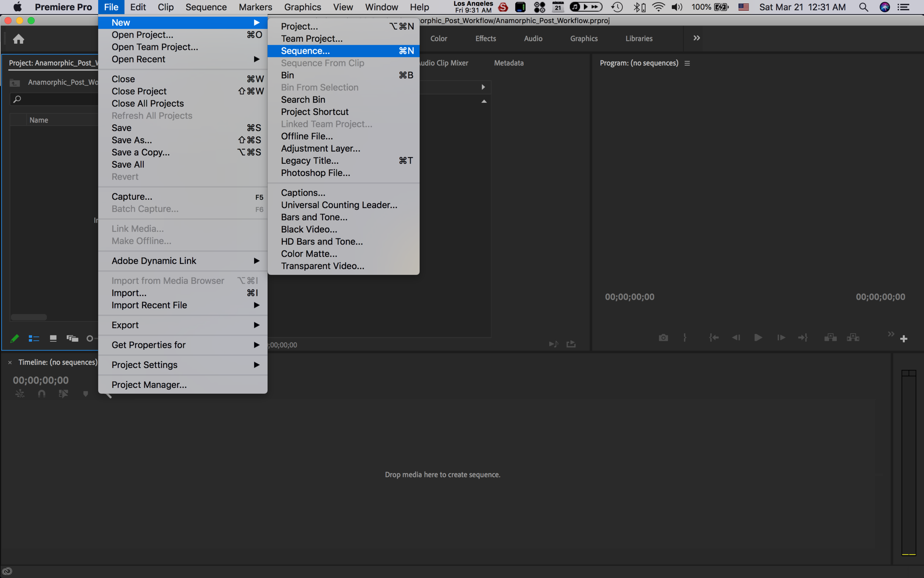
Task: Choose Sequence... from the New submenu
Action: (343, 51)
